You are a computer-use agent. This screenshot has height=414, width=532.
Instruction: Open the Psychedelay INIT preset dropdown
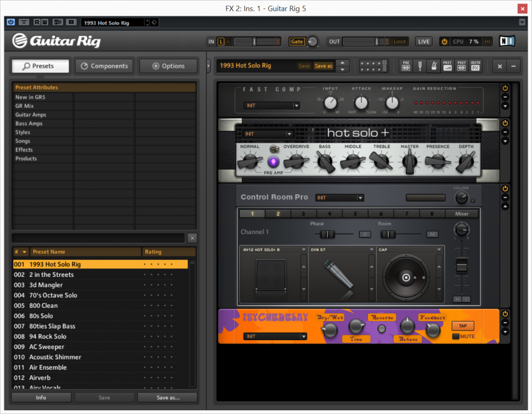pyautogui.click(x=275, y=336)
